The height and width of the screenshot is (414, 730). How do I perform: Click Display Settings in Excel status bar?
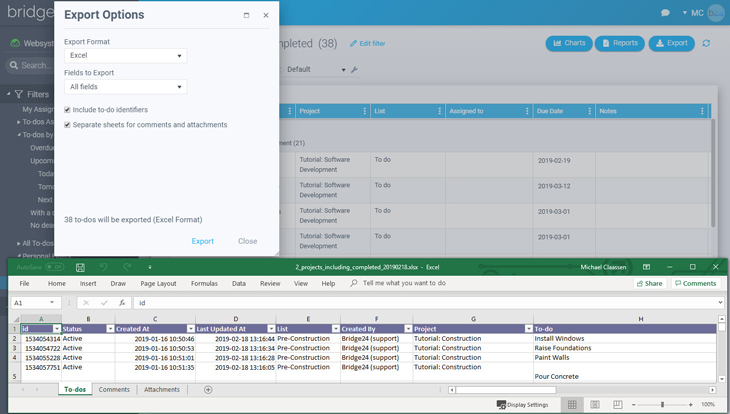522,405
